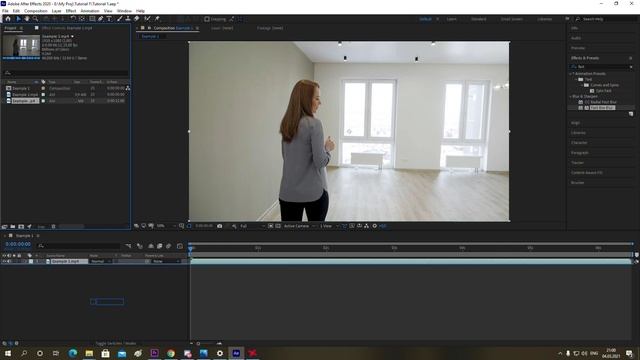The height and width of the screenshot is (360, 640).
Task: Select the Rectangle shape tool
Action: click(x=92, y=19)
